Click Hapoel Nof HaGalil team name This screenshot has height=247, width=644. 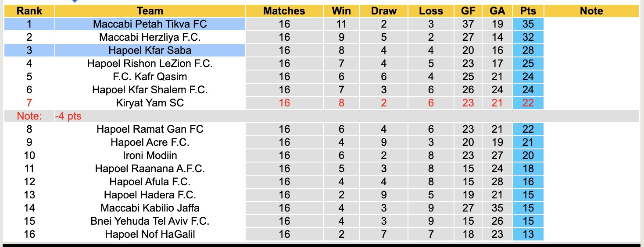pyautogui.click(x=150, y=234)
